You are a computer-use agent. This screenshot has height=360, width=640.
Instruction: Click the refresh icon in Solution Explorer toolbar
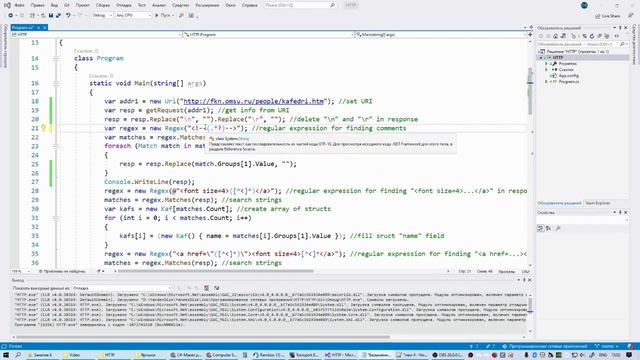point(592,36)
